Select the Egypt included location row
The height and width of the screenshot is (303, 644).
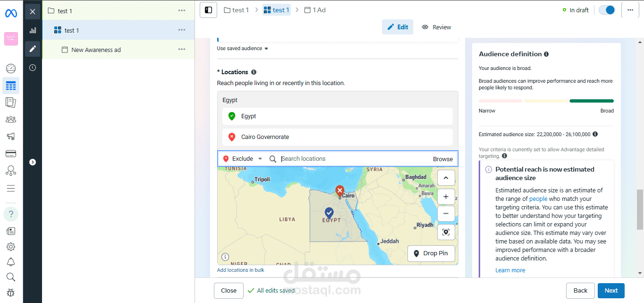tap(338, 116)
